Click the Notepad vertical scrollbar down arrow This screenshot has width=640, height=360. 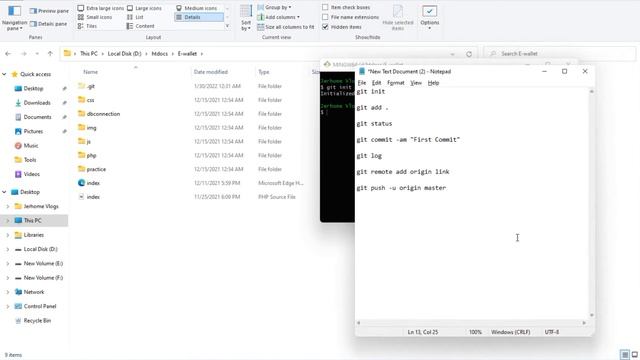(591, 315)
